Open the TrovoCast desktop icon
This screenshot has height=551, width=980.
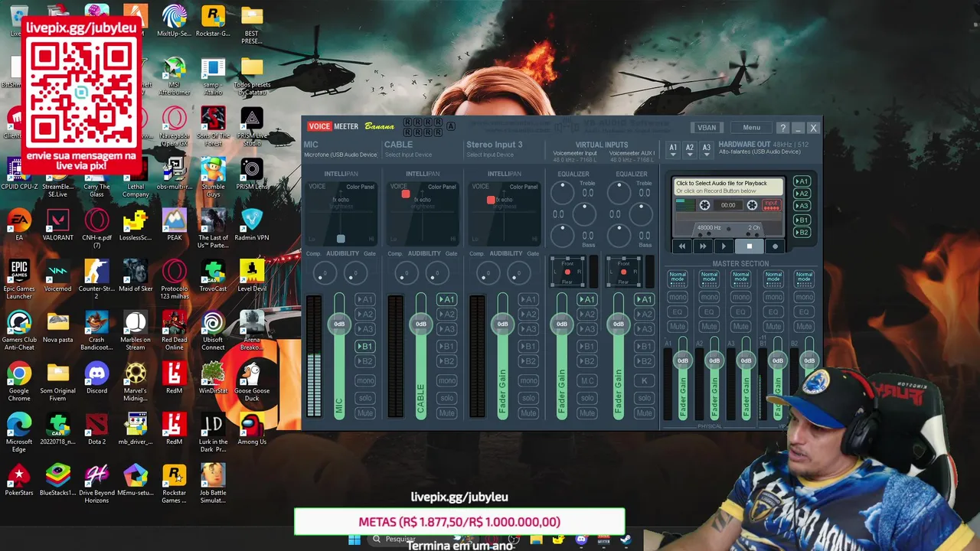(x=213, y=275)
